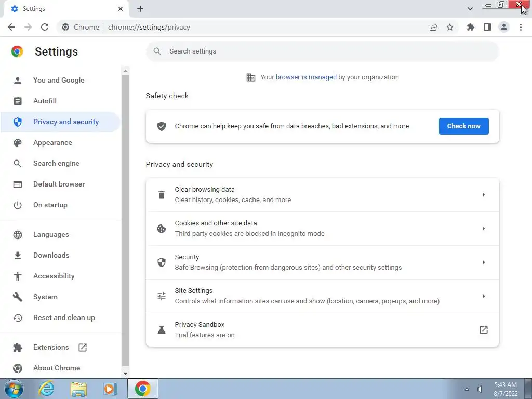Click the Safety check shield icon

click(x=162, y=126)
